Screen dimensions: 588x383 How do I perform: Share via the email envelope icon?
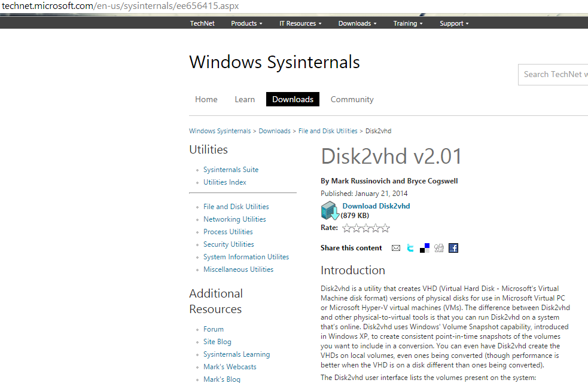click(x=395, y=248)
